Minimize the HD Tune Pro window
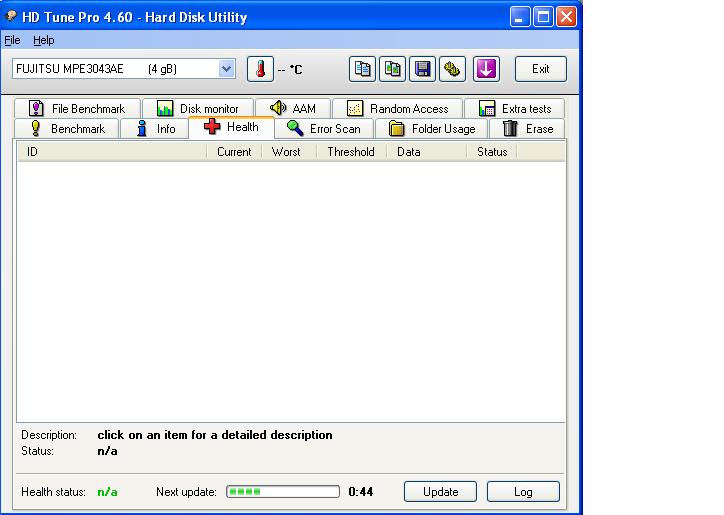 [x=520, y=17]
